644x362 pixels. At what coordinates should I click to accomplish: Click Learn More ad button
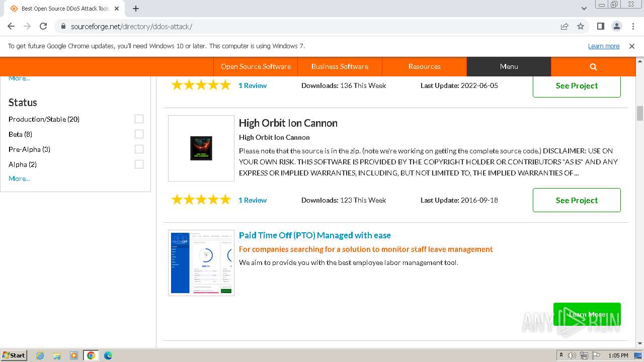587,315
